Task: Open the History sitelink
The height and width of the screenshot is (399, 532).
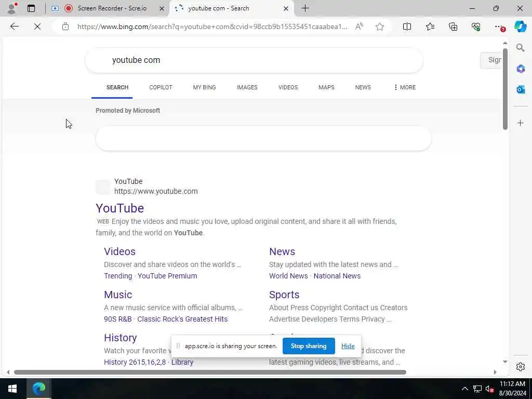Action: 121,338
